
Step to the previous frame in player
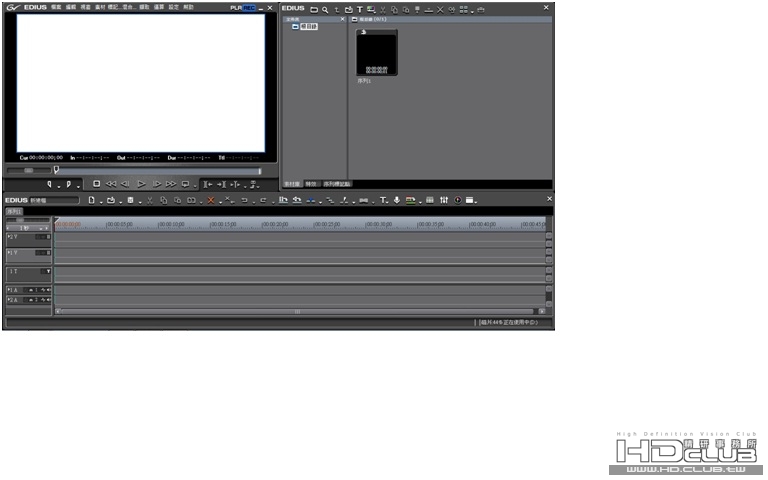[x=125, y=184]
